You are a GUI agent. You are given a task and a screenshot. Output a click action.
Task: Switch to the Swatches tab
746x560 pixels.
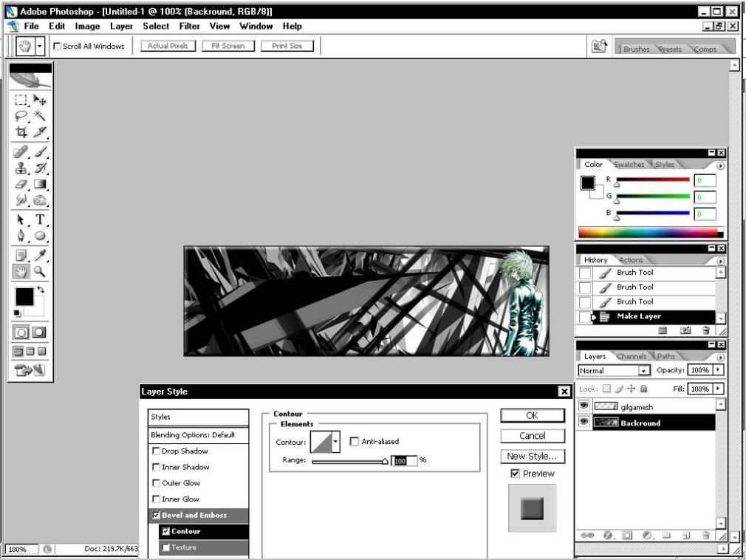point(629,164)
